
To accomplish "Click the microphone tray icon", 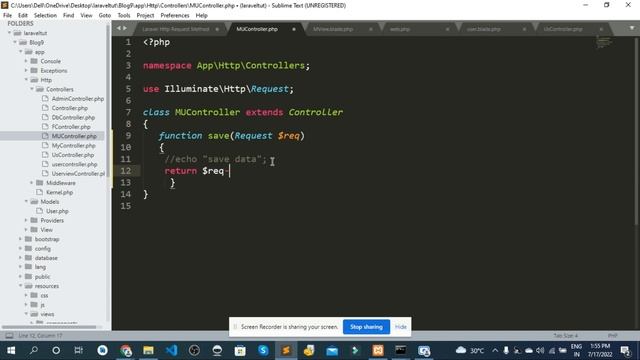I will [x=506, y=350].
